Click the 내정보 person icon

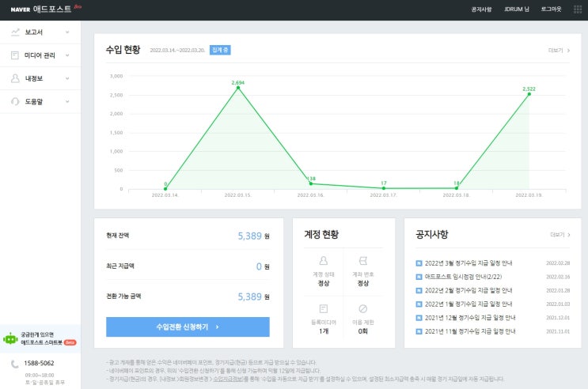(15, 78)
